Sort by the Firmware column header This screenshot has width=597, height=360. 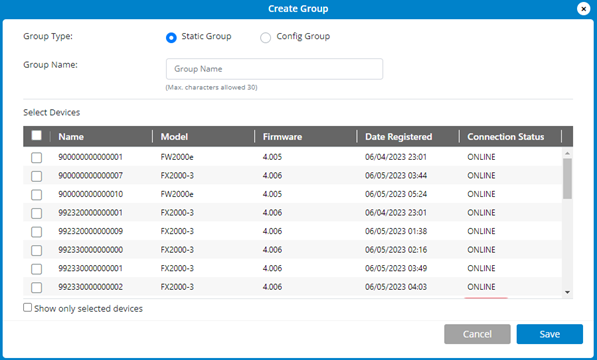coord(282,137)
